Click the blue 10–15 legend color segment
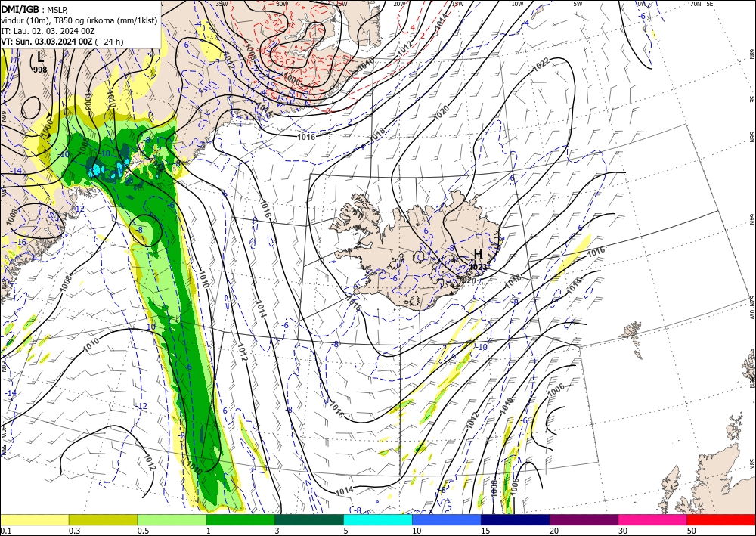The width and height of the screenshot is (756, 536). pyautogui.click(x=447, y=519)
